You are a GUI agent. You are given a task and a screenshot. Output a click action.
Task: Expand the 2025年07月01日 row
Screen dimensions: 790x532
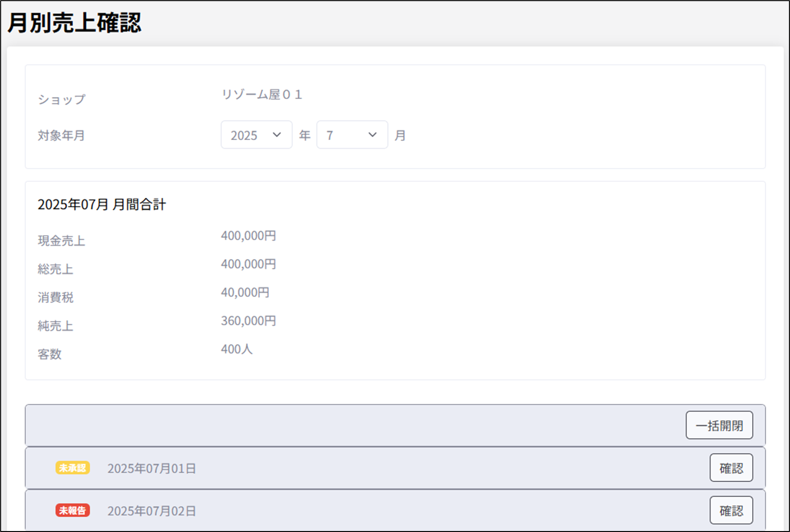click(x=152, y=468)
